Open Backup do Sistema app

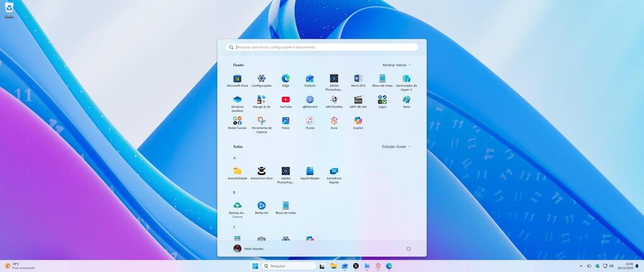coord(237,210)
